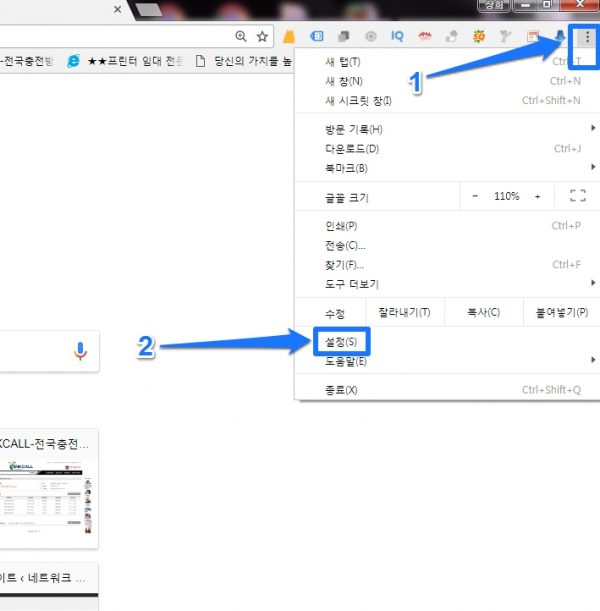The width and height of the screenshot is (600, 611).
Task: Open a new tab with tab-strip button
Action: pos(148,10)
